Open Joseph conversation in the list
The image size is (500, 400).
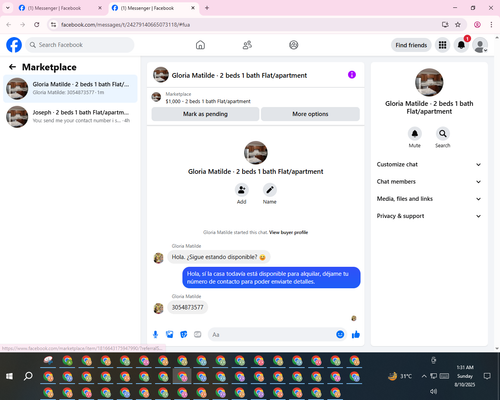click(x=70, y=117)
